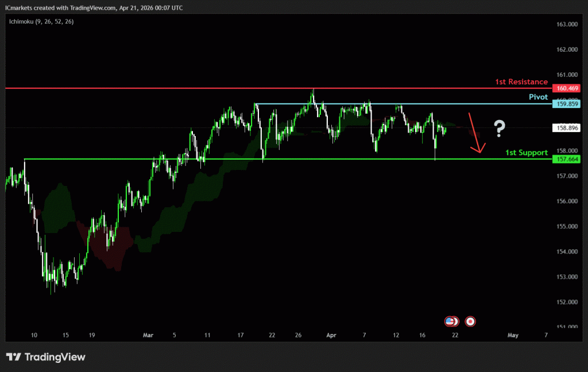
Task: Click the US flag economic event icon
Action: [450, 321]
